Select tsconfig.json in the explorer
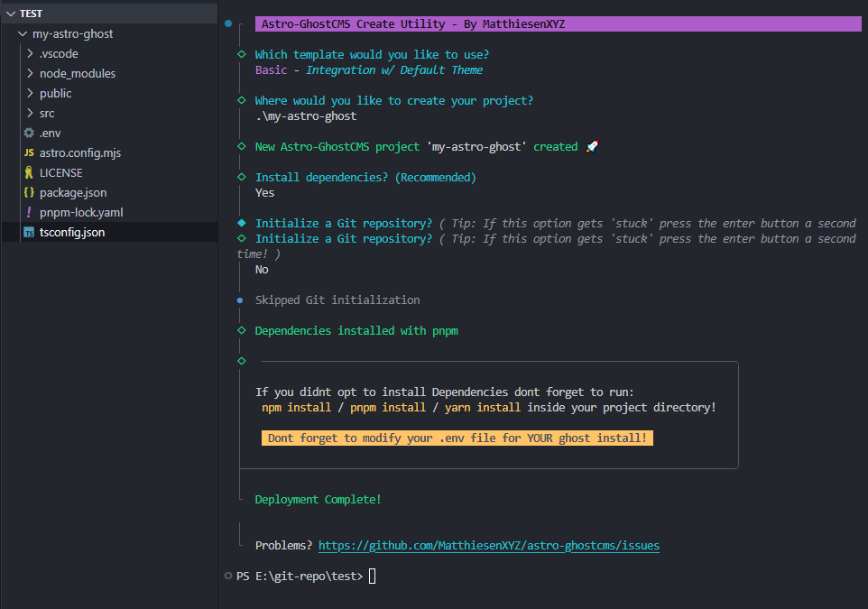868x609 pixels. tap(72, 233)
